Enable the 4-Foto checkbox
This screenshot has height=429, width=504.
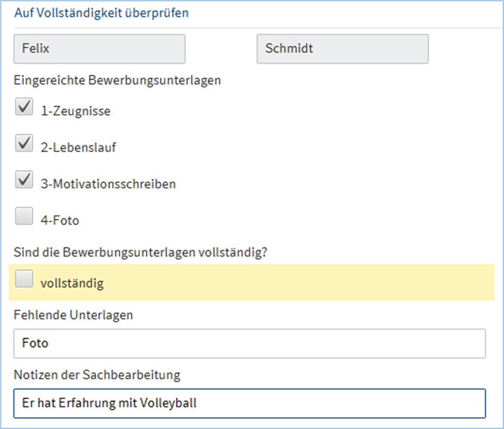tap(24, 217)
